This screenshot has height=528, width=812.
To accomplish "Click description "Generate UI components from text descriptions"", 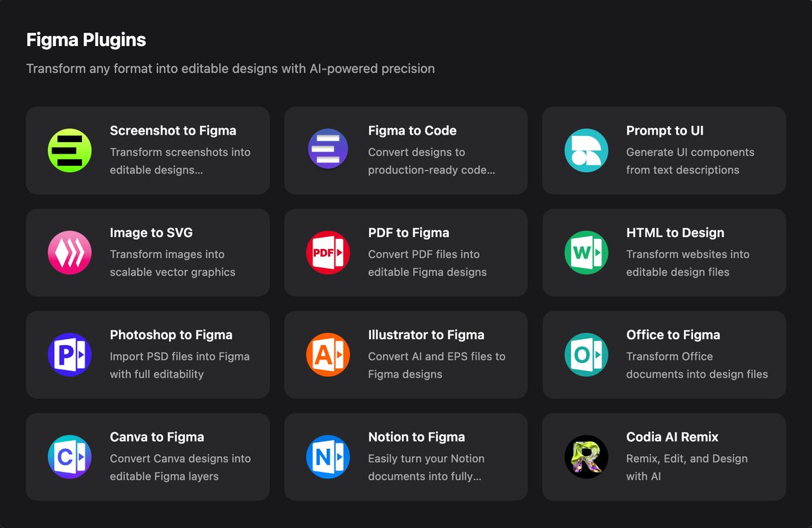I will click(690, 161).
